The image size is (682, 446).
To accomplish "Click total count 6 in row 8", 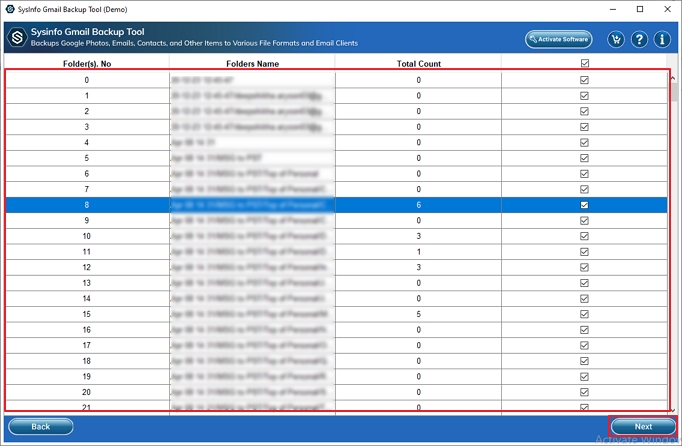I will coord(418,205).
